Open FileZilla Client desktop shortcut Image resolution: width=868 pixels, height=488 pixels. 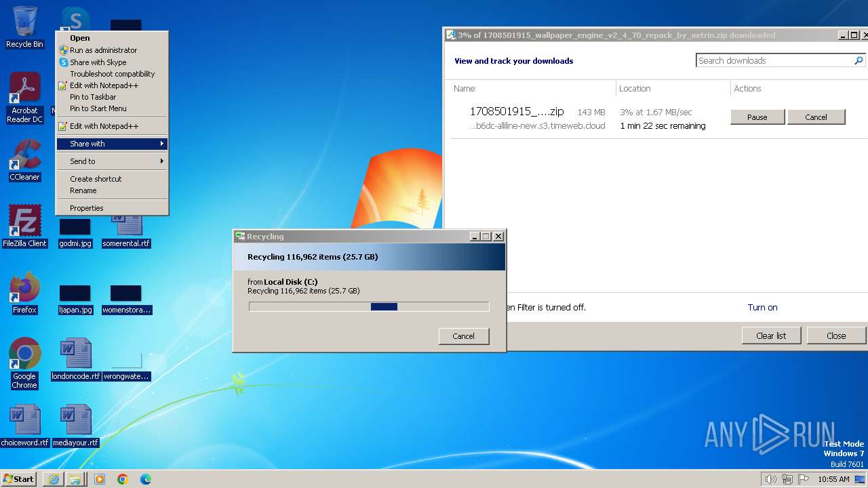coord(24,226)
